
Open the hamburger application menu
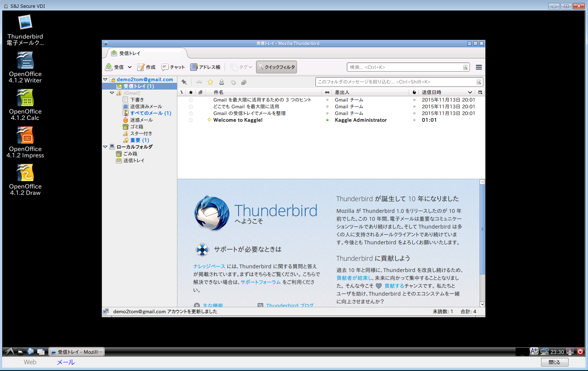pyautogui.click(x=478, y=67)
